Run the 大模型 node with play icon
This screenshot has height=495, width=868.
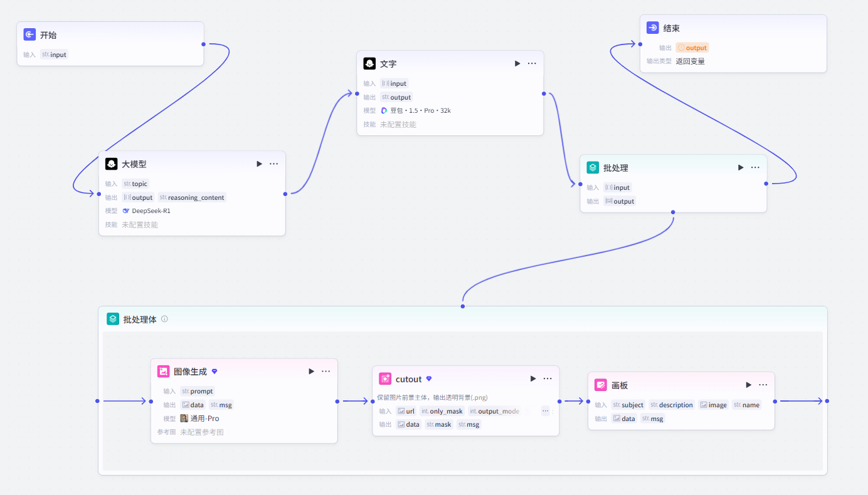point(260,164)
